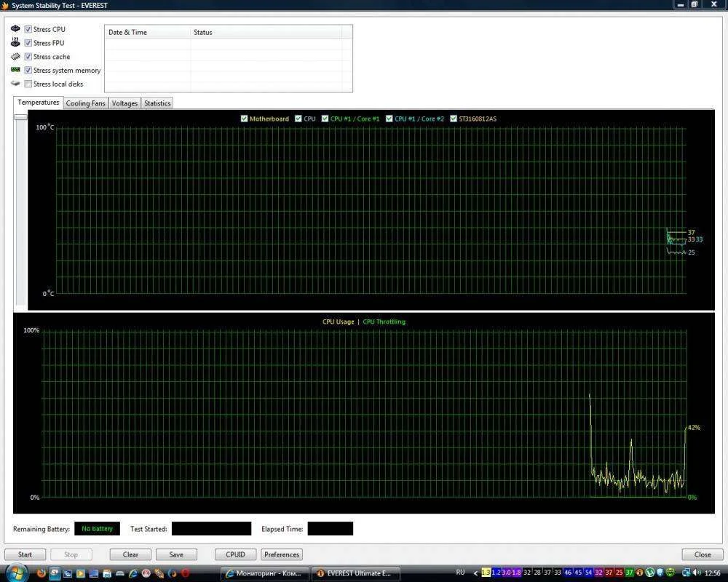The width and height of the screenshot is (728, 582).
Task: Switch to EVEREST Ultimate taskbar window
Action: pos(355,573)
